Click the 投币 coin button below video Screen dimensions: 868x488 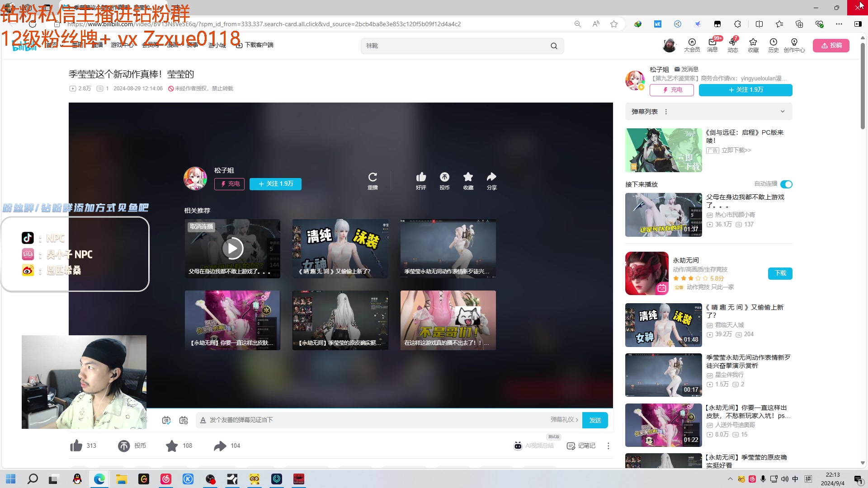[124, 446]
